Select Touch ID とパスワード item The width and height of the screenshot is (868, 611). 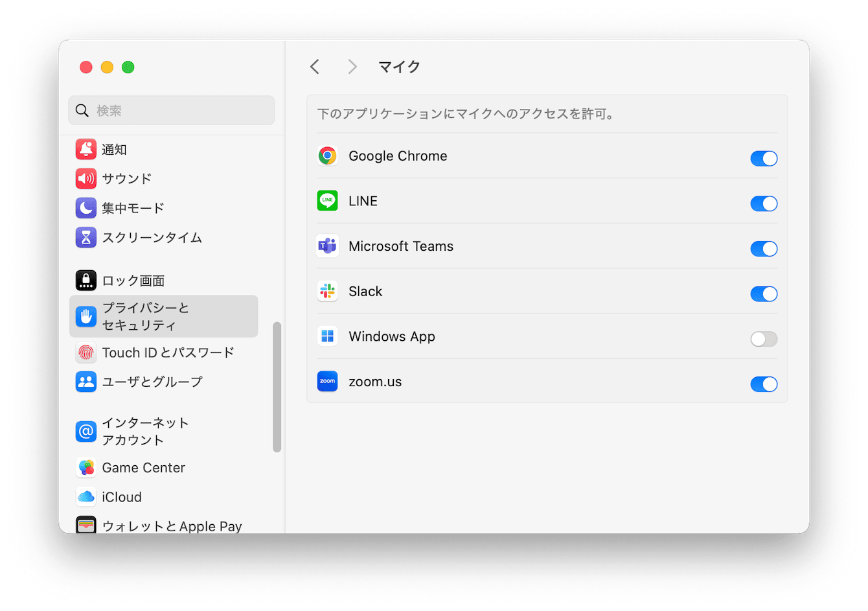point(168,352)
